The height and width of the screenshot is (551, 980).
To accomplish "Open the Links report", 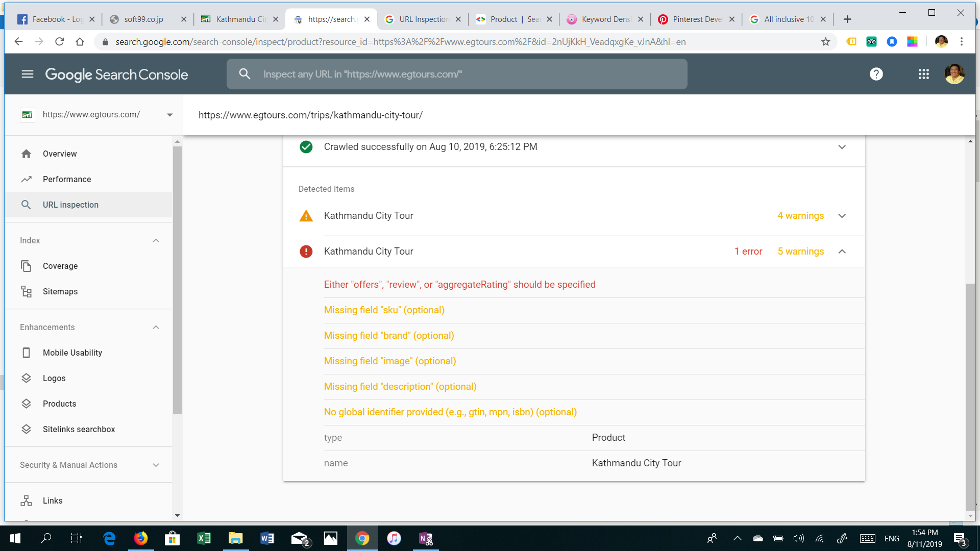I will pos(88,501).
